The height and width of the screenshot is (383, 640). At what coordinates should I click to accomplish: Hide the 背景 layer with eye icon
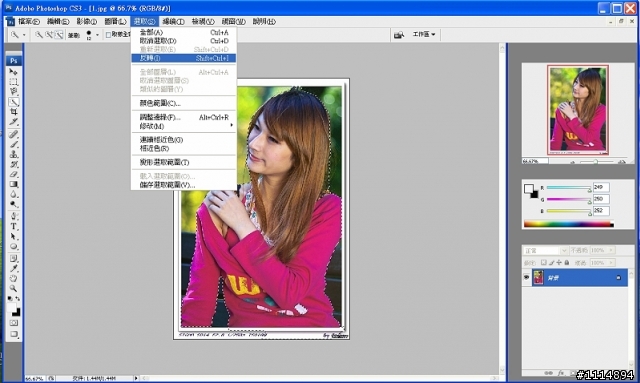coord(527,278)
